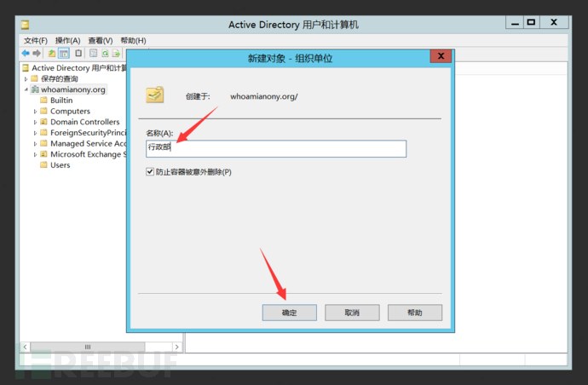Open the 操作(A) menu

coord(68,41)
